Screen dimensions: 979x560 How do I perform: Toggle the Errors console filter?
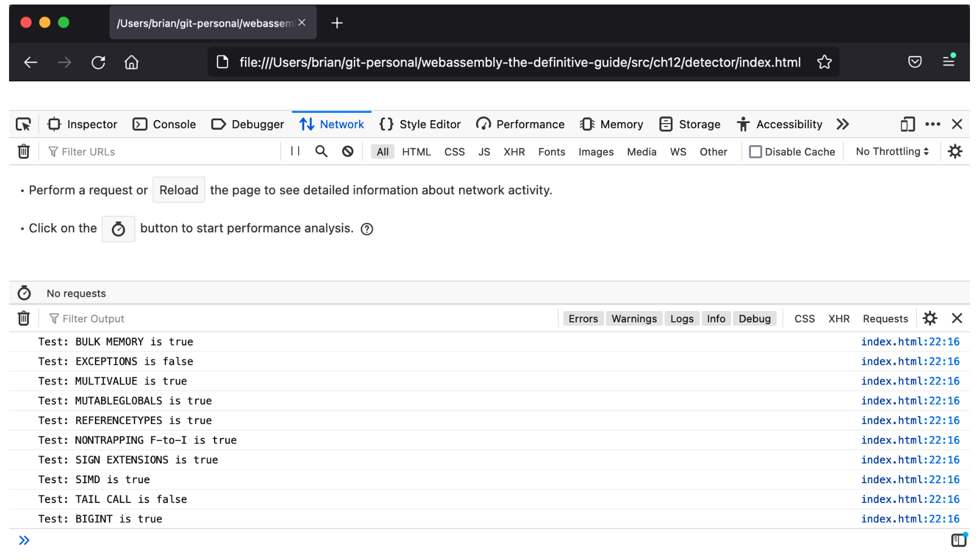583,319
